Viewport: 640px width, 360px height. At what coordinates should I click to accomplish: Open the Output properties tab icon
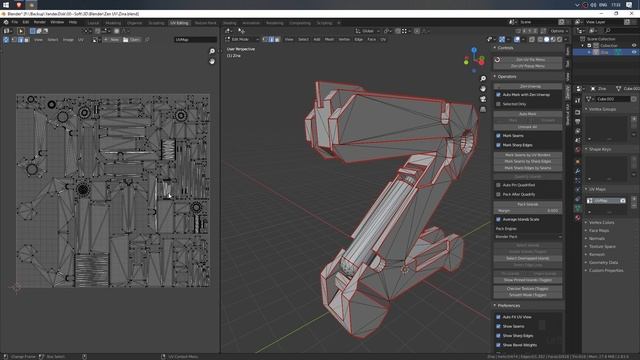click(578, 122)
